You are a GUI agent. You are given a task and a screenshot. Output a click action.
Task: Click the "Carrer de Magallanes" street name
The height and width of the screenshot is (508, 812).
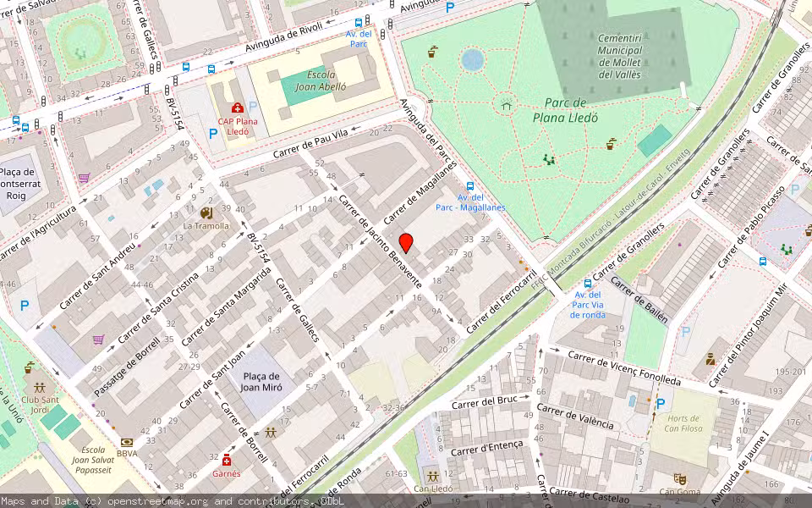pos(420,192)
